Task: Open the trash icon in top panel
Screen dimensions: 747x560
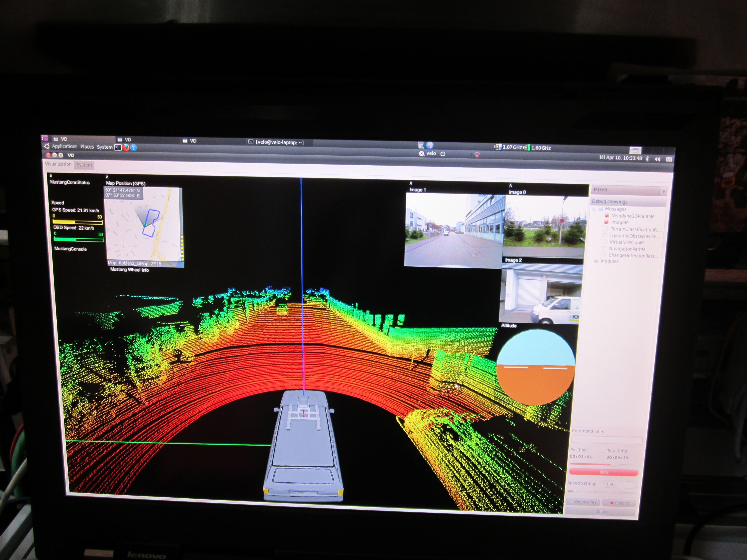Action: (421, 145)
